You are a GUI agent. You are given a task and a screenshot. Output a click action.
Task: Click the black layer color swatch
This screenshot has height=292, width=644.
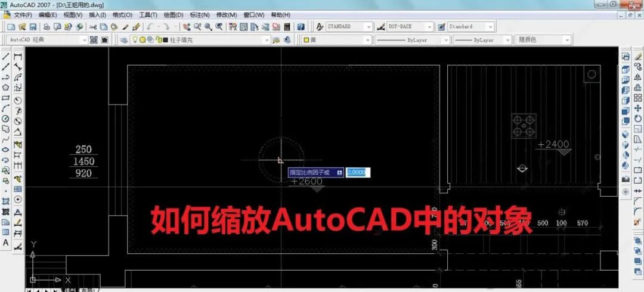[x=165, y=40]
